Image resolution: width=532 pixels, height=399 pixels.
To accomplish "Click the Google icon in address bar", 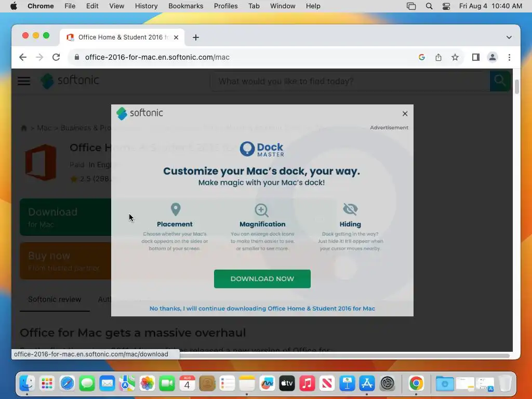I will tap(422, 57).
